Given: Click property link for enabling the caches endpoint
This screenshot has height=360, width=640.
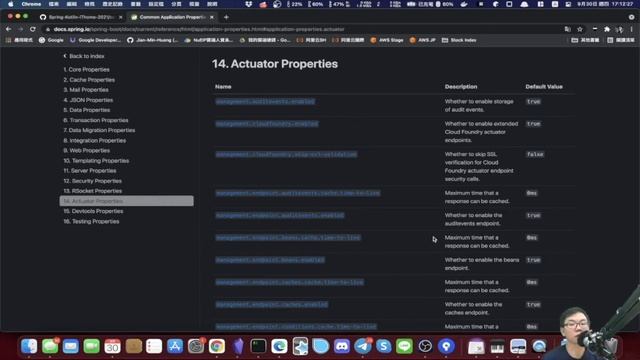Looking at the screenshot, I should (x=272, y=304).
